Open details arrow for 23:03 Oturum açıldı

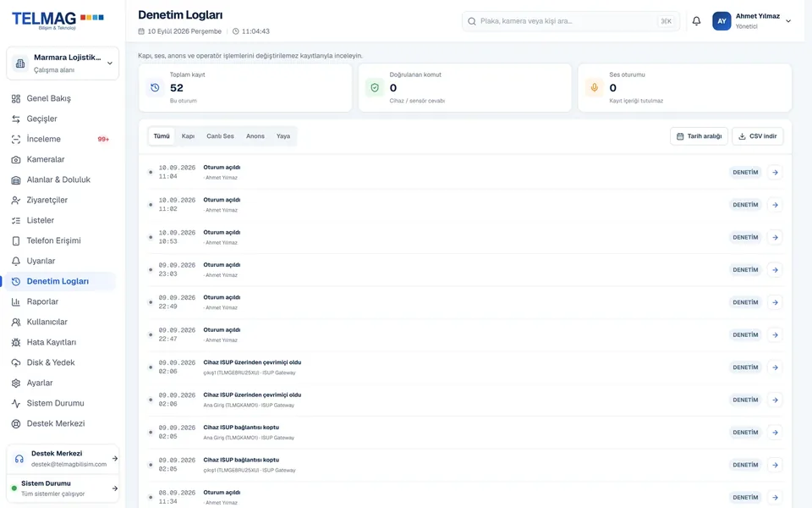click(x=775, y=270)
